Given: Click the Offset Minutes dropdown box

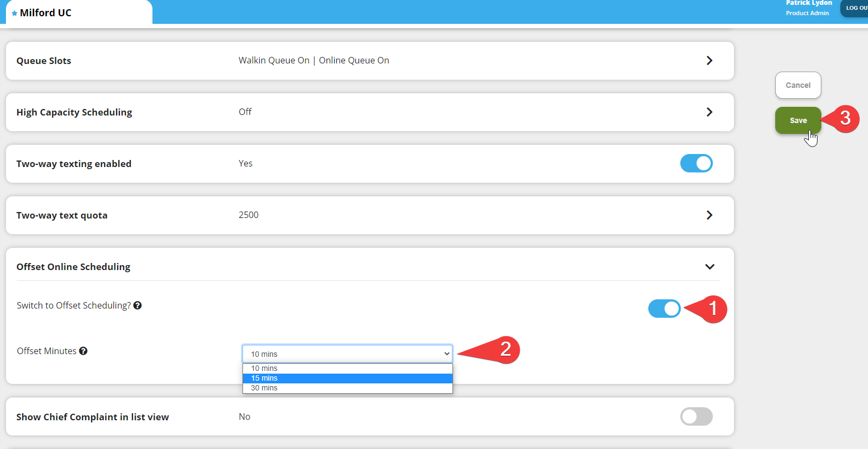Looking at the screenshot, I should [347, 354].
